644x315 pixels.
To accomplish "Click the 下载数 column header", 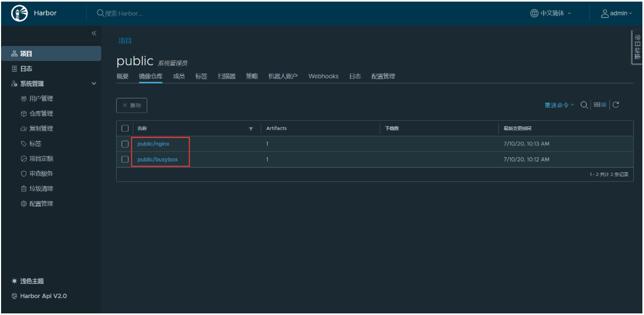I will click(x=392, y=128).
